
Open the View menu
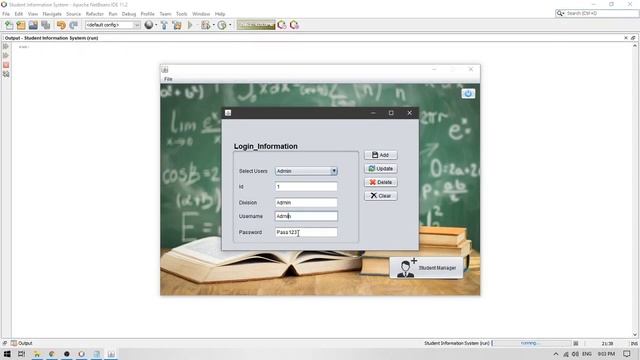point(33,14)
